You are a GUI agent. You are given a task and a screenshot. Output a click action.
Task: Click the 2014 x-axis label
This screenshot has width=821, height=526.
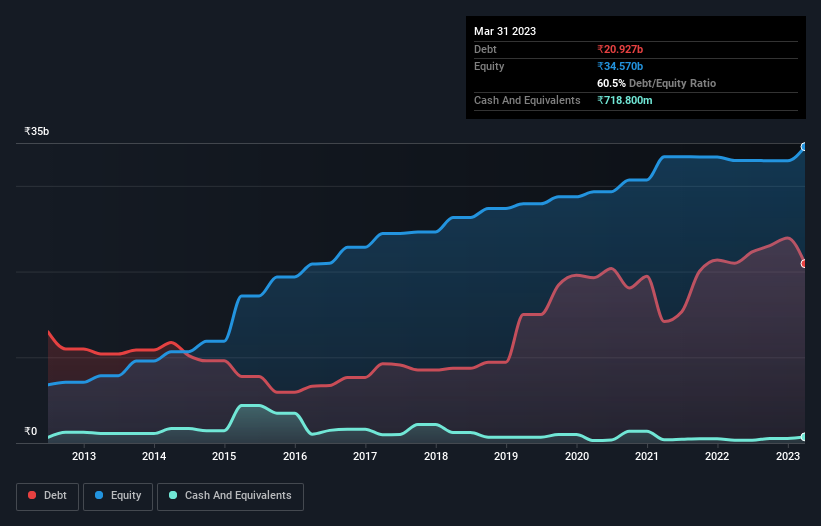coord(154,456)
